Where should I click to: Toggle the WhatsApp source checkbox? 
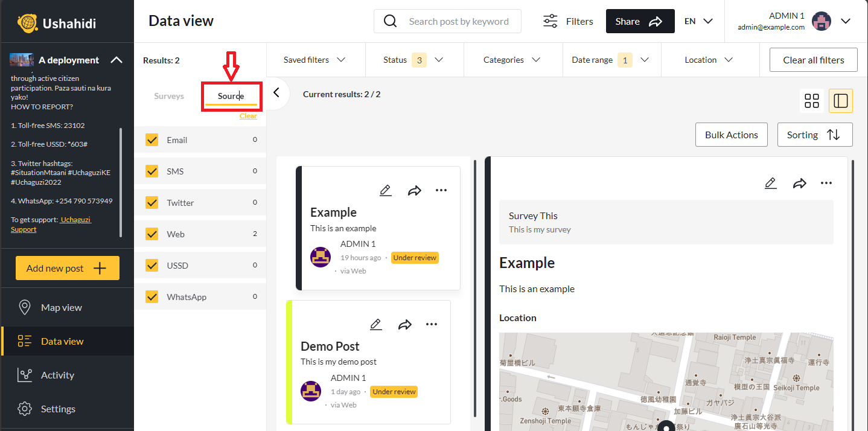152,296
